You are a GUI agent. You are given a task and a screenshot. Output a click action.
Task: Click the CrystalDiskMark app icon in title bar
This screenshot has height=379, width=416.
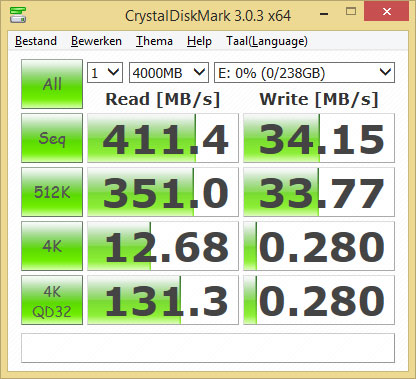point(18,14)
